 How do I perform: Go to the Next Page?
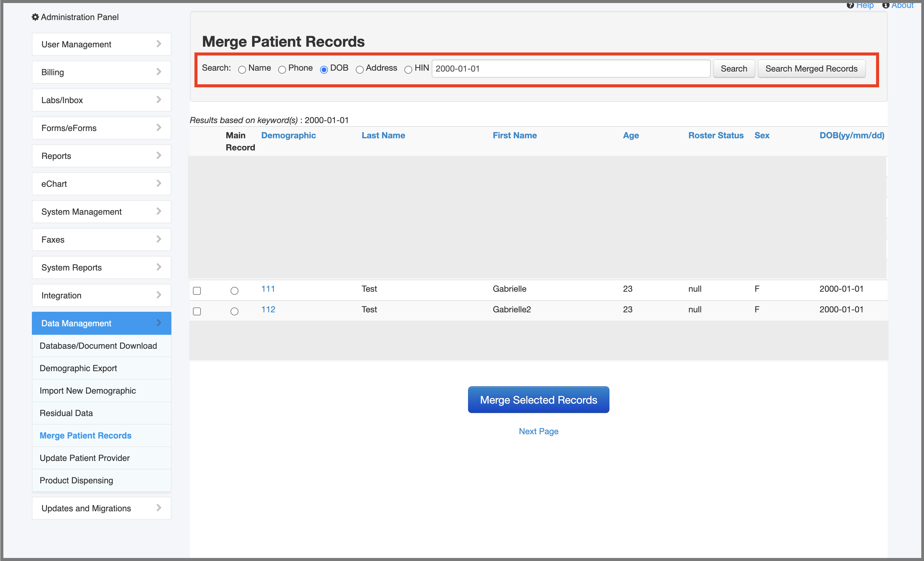(x=538, y=431)
